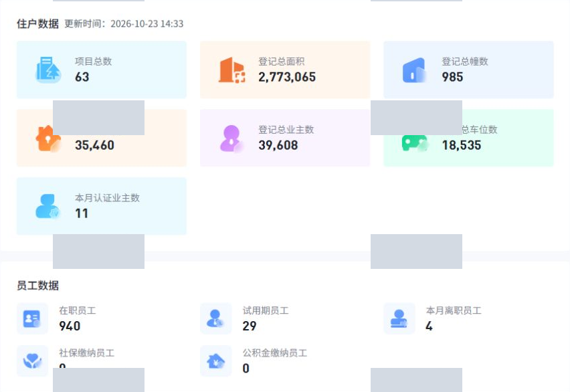Click the value 29 under 试用期员工
570x392 pixels.
pyautogui.click(x=250, y=326)
